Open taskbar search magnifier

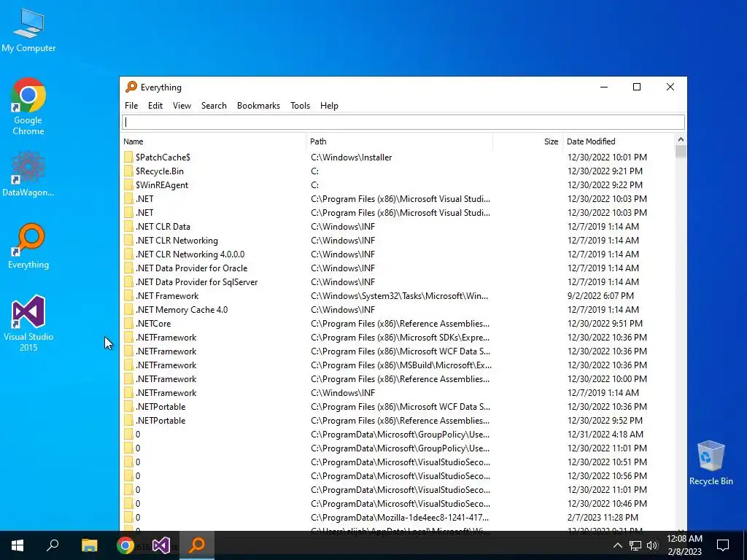(53, 545)
